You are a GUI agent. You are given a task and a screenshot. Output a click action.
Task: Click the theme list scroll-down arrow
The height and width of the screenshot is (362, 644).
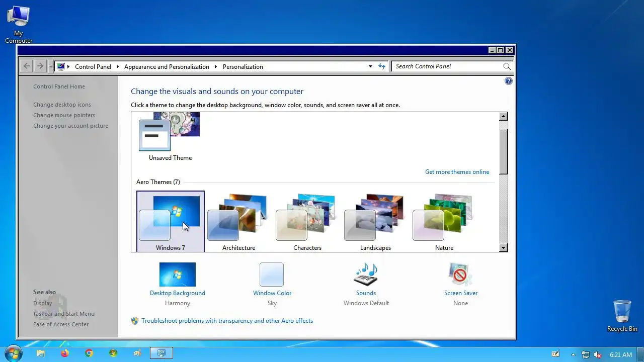(503, 248)
